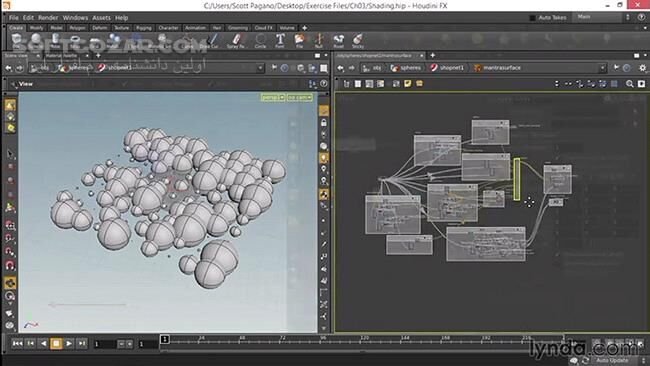Select the Torus shelf tool

click(75, 41)
